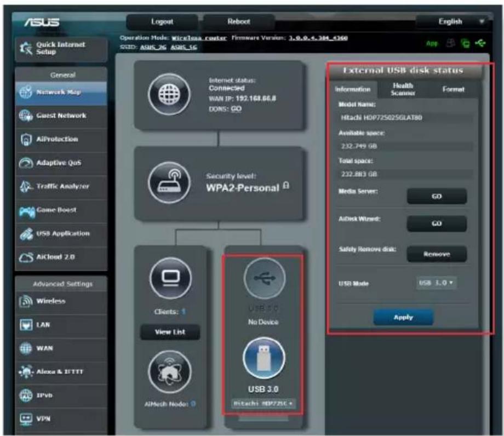Click the ASUS_5G SSID link
The height and width of the screenshot is (436, 504).
coord(184,47)
